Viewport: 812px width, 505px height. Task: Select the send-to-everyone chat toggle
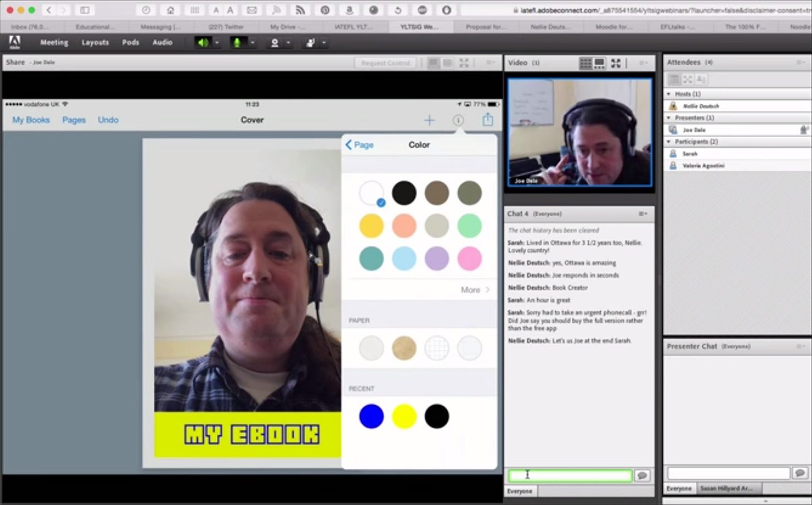[x=520, y=491]
